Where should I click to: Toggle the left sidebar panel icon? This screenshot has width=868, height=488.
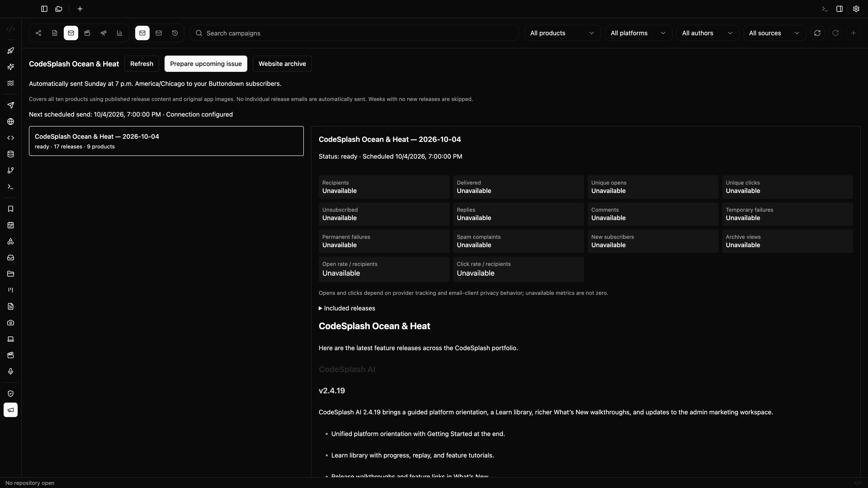44,9
